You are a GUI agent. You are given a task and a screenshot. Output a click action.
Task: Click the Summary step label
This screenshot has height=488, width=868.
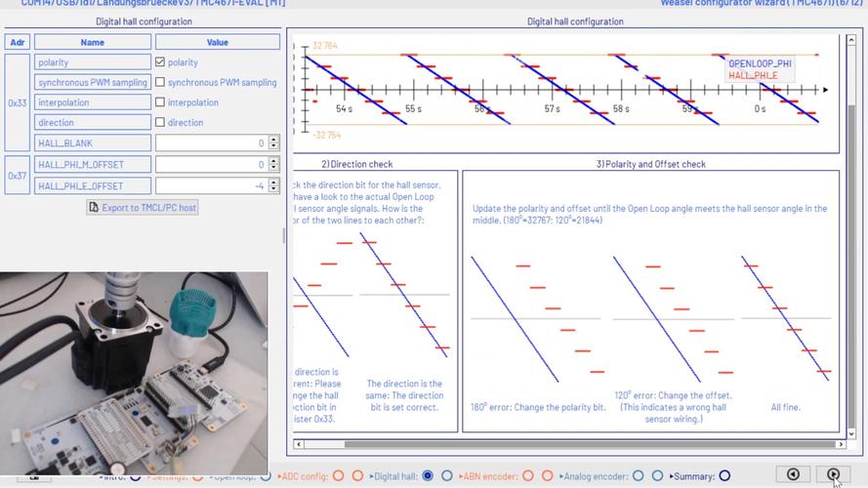click(692, 476)
